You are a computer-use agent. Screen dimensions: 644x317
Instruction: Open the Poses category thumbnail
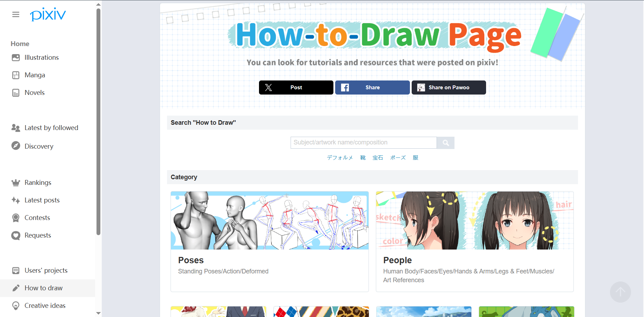click(270, 220)
